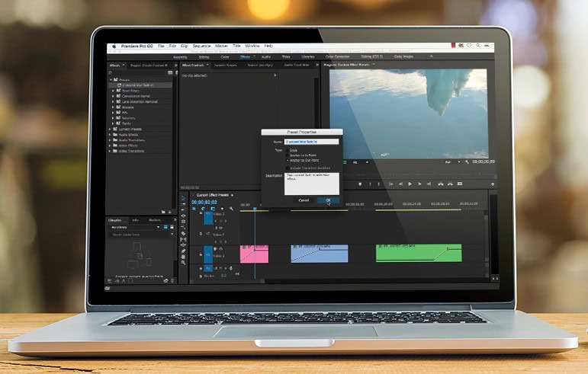Click the Lift button

tap(441, 184)
